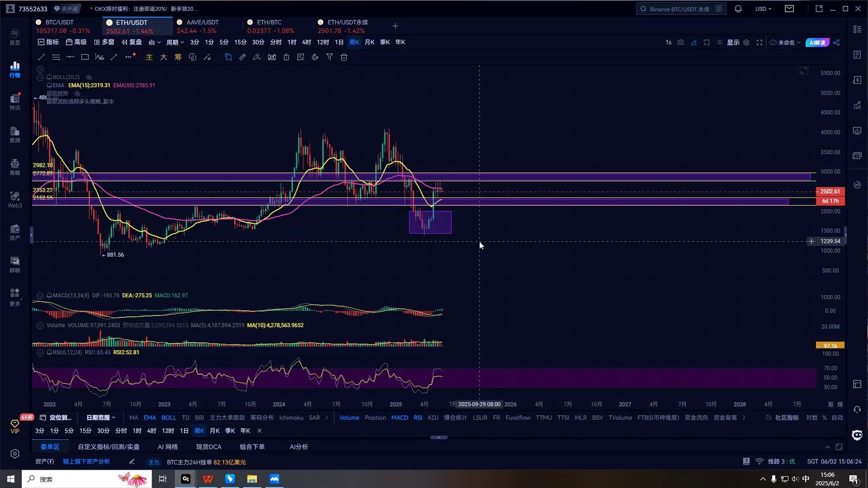Open the USD currency dropdown
Screen dimensions: 868x488
click(x=764, y=9)
